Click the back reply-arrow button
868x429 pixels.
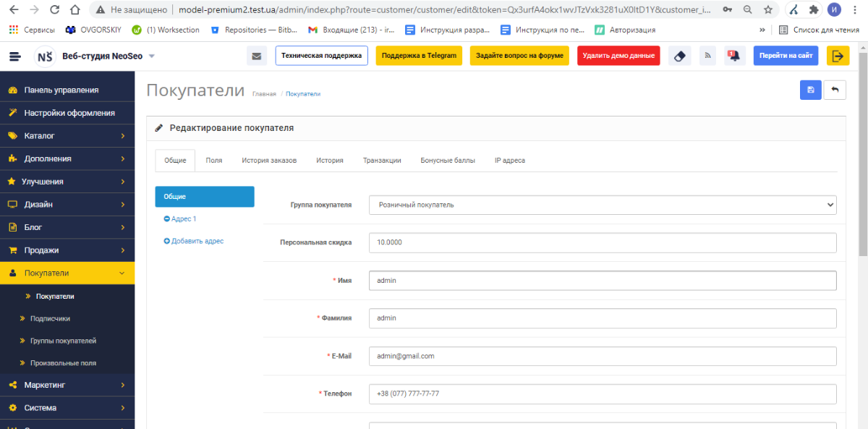coord(835,90)
